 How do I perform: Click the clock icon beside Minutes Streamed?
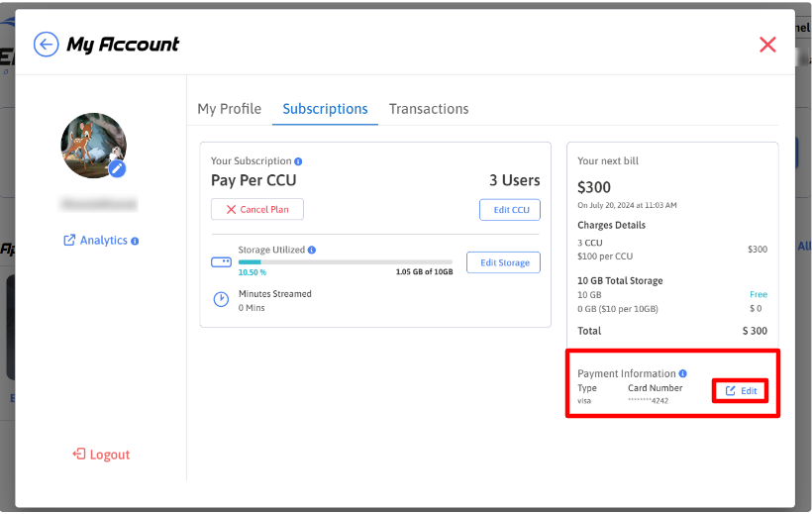coord(221,300)
